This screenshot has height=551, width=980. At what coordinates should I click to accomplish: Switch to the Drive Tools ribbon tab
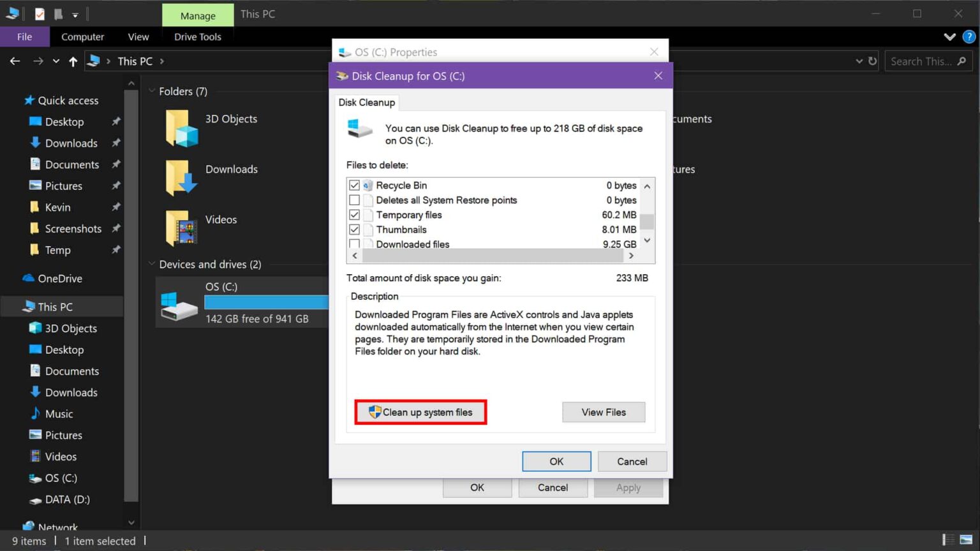(198, 36)
